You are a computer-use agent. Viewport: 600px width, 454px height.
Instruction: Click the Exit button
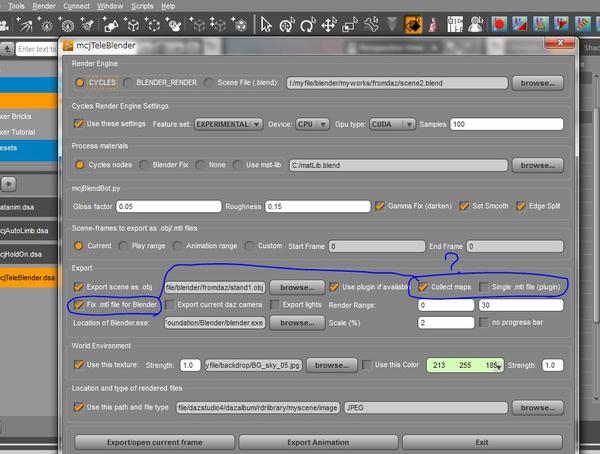pos(482,442)
